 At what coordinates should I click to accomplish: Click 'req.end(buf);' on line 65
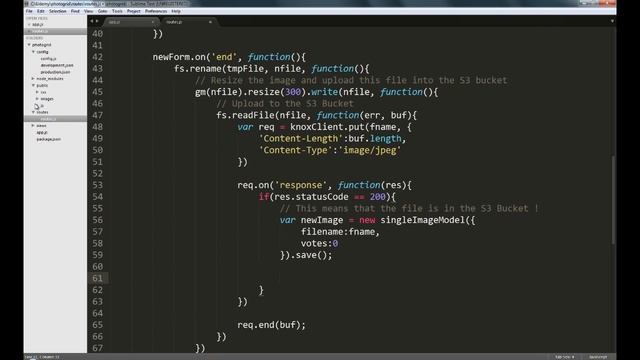coord(271,325)
